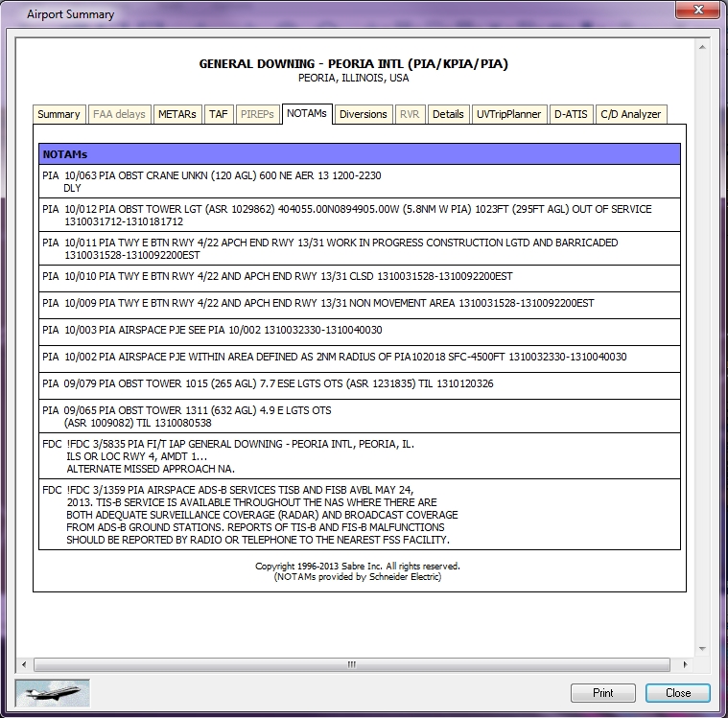Viewport: 728px width, 718px height.
Task: Click the horizontal scrollbar right arrow
Action: coord(685,664)
